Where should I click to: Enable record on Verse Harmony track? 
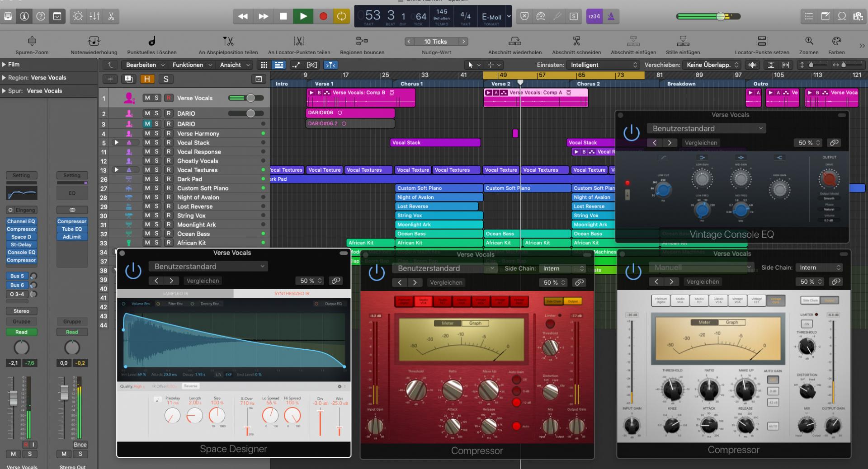169,133
